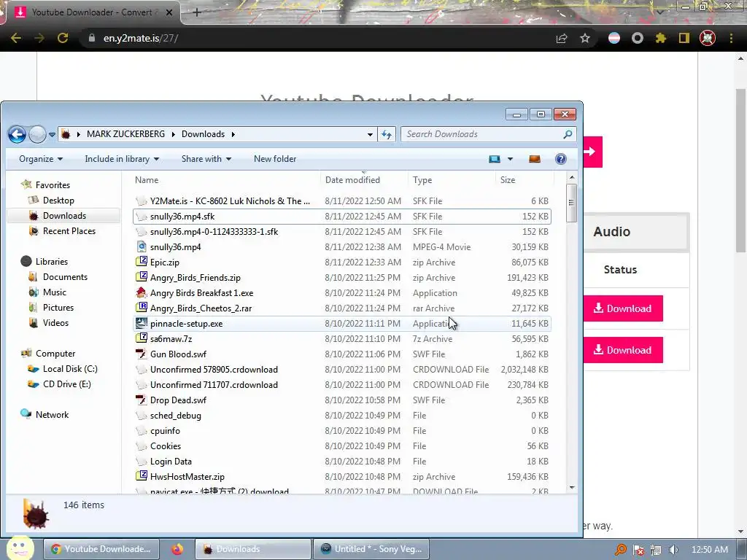The width and height of the screenshot is (747, 560).
Task: Click the volume speaker icon in system tray
Action: 673,550
